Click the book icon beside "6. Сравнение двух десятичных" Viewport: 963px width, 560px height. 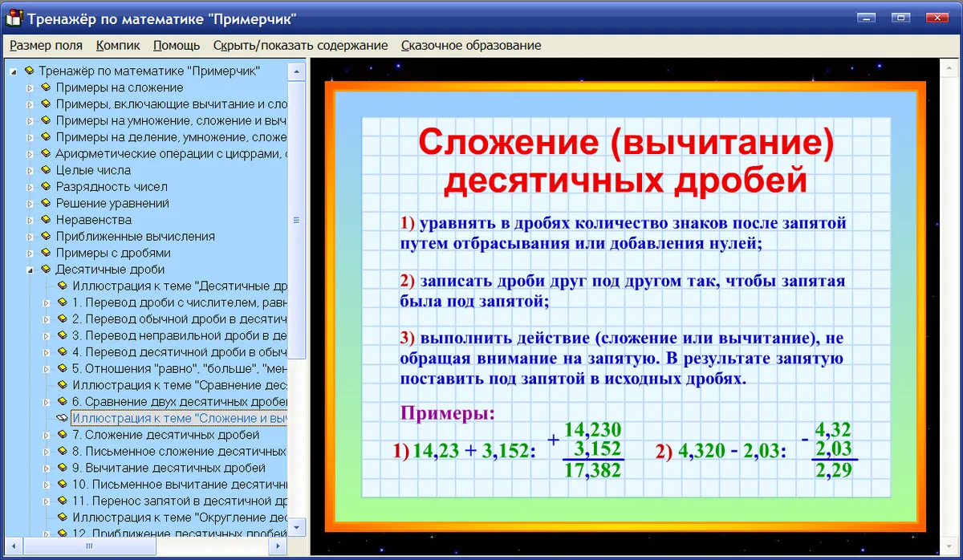coord(62,402)
